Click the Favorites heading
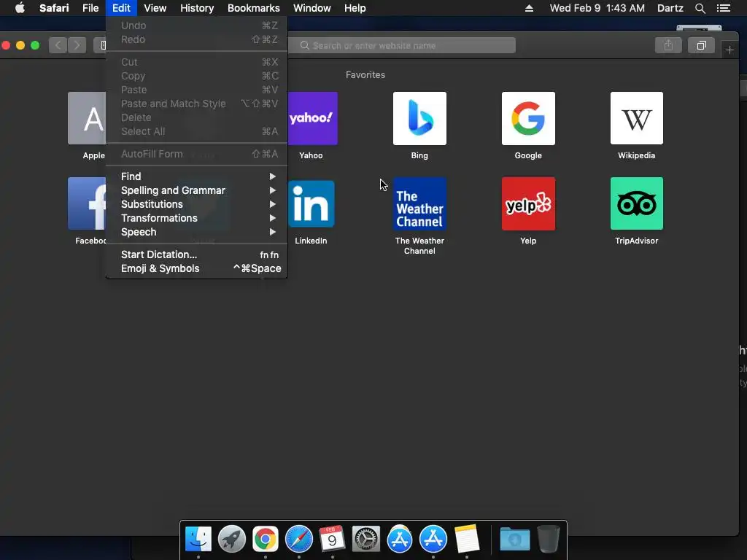This screenshot has width=747, height=560. 365,75
